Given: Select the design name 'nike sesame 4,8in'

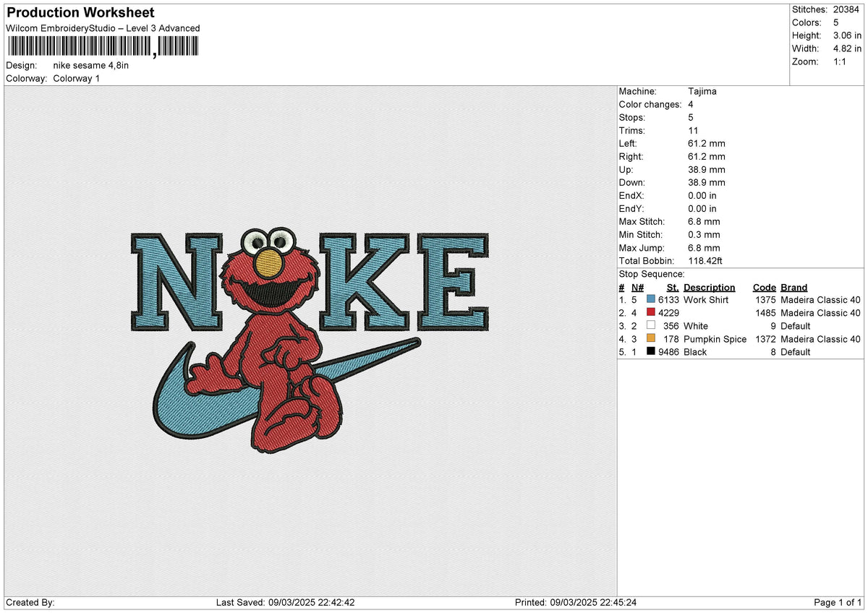Looking at the screenshot, I should (x=91, y=65).
